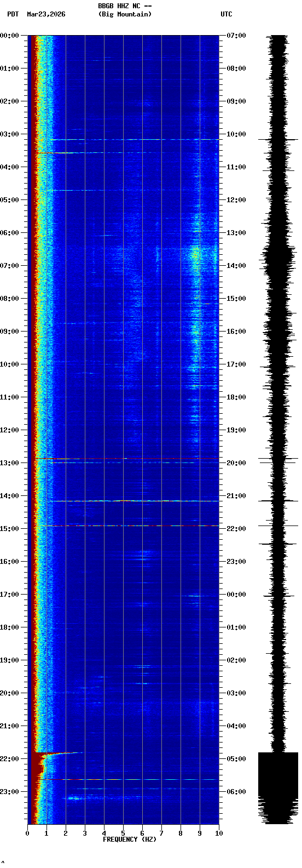Viewport: 302px width, 868px height.
Task: Click UTC axis label "08:00" on right side
Action: pos(236,68)
